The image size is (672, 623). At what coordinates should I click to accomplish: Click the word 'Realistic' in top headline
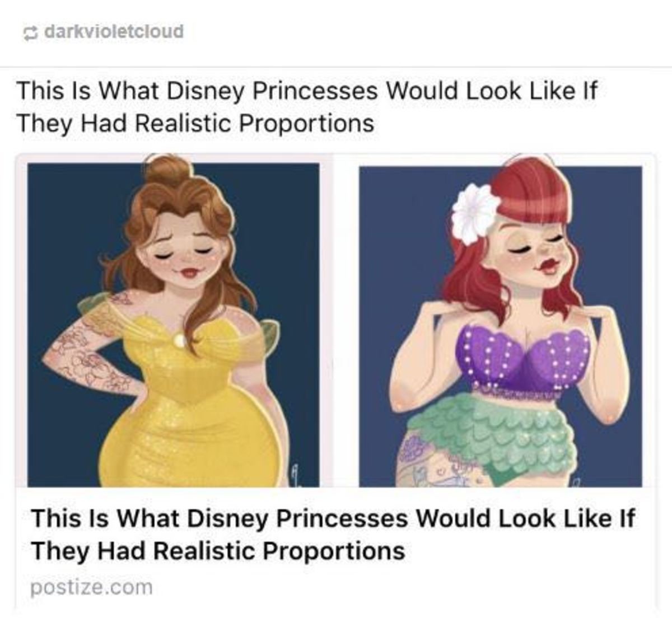(x=184, y=123)
